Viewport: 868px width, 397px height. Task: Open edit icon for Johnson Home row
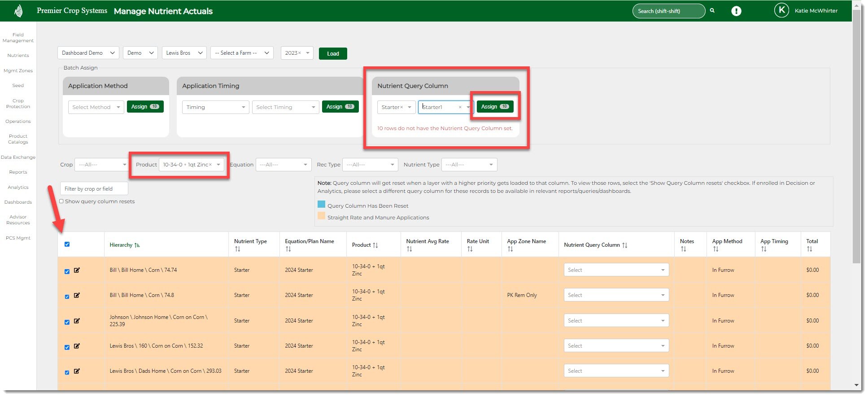(77, 321)
